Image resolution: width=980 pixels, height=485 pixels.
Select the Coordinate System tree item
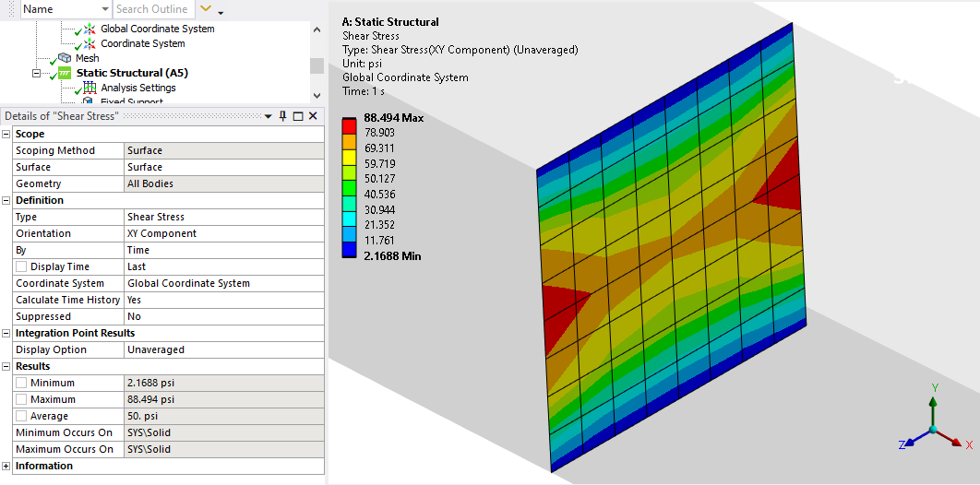pos(142,43)
